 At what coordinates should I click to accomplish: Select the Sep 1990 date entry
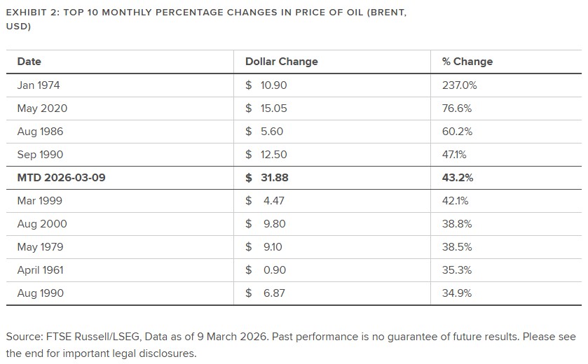tap(41, 155)
